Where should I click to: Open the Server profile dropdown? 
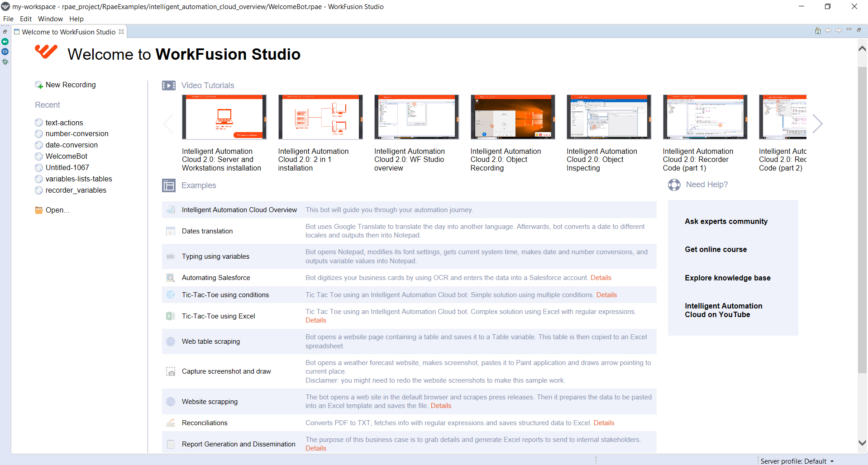coord(797,461)
